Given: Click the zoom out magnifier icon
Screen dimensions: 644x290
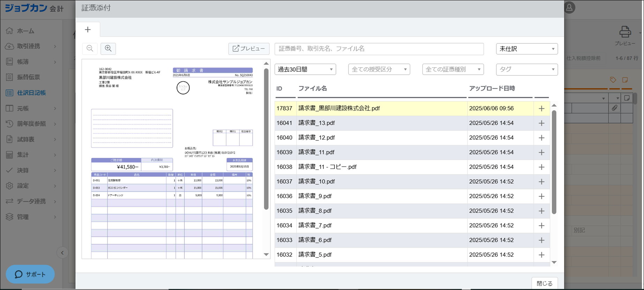Looking at the screenshot, I should (90, 49).
